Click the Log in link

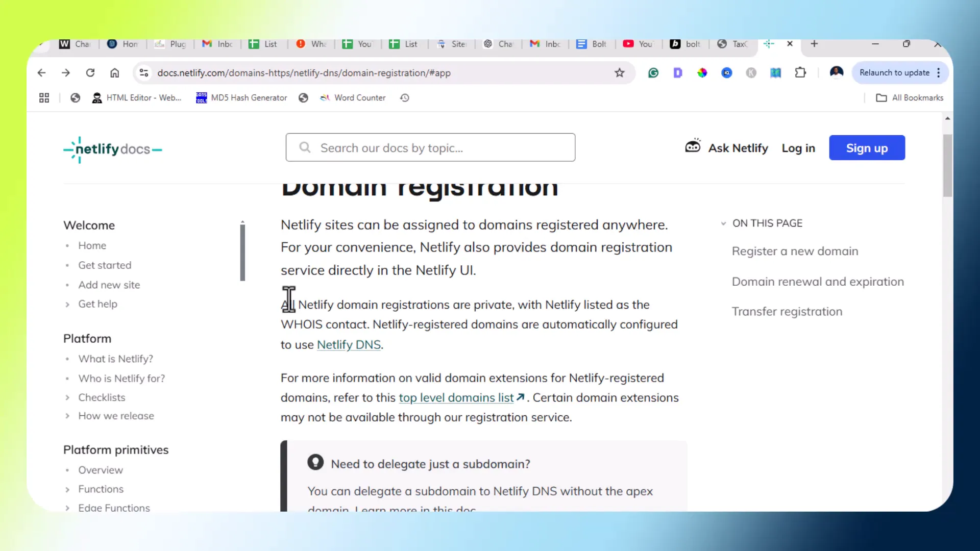[798, 148]
